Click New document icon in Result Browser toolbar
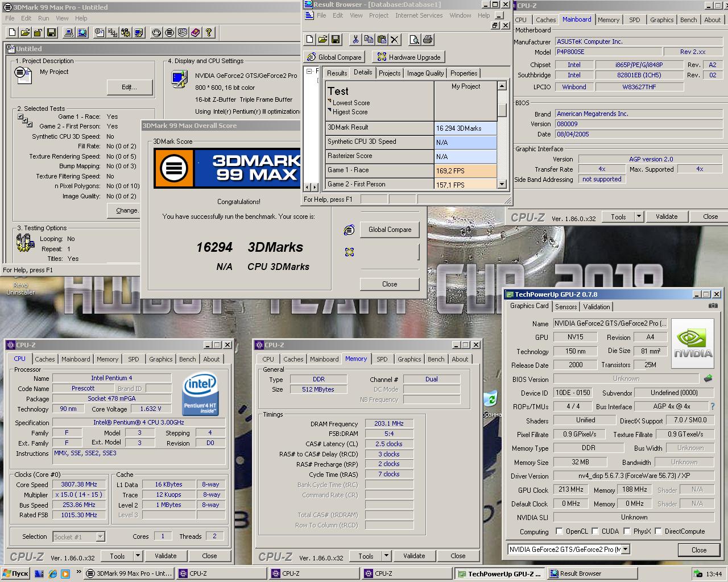Viewport: 728px width, 582px height. click(309, 39)
